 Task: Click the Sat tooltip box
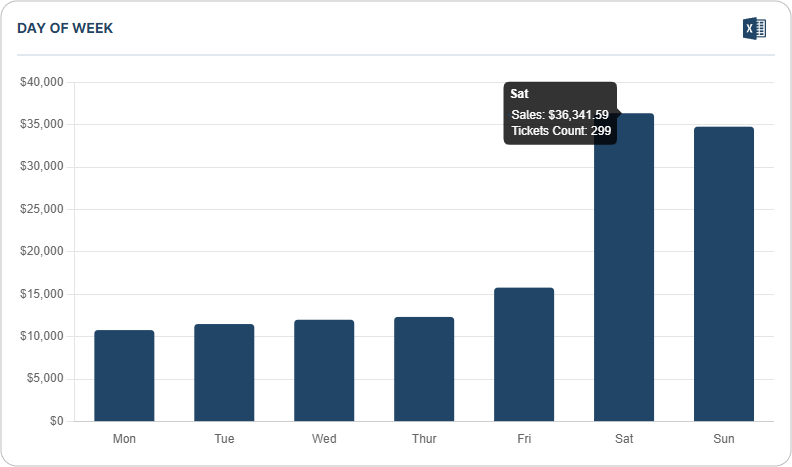(560, 113)
